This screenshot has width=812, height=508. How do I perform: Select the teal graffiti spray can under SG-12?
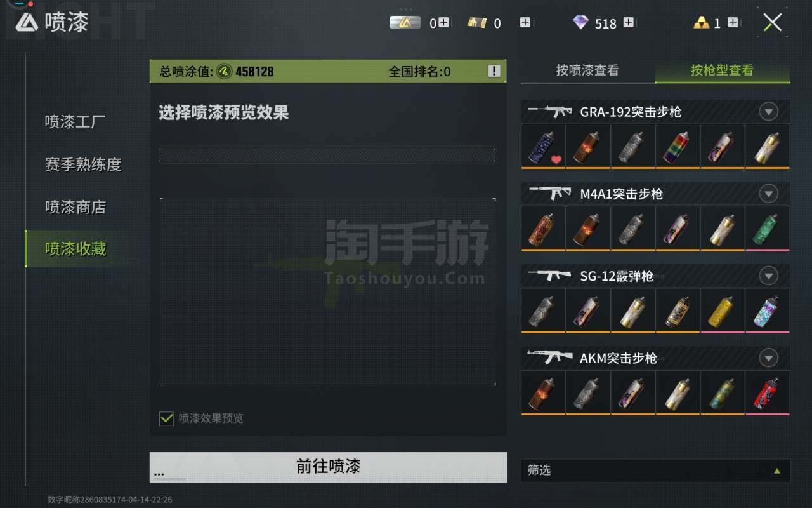(x=768, y=311)
